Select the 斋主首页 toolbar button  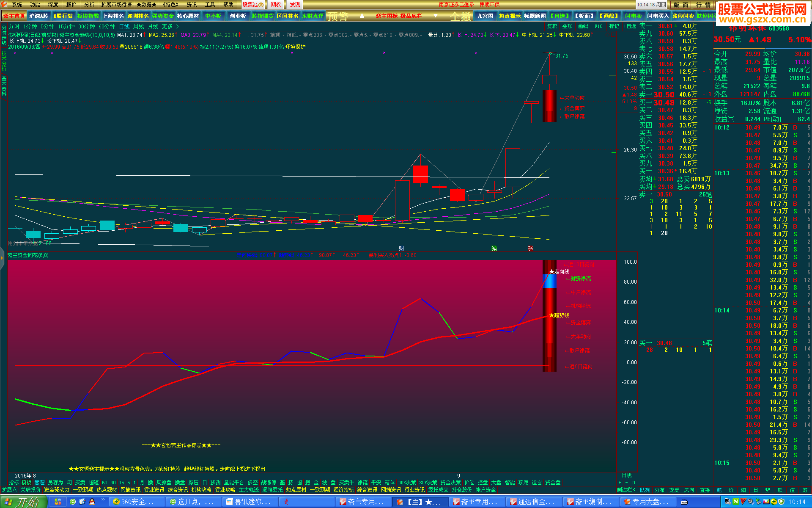click(x=14, y=16)
